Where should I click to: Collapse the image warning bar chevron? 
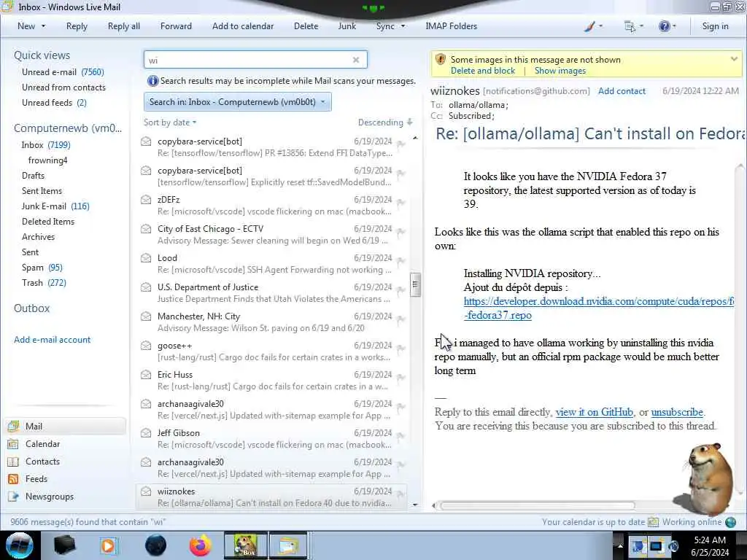(x=734, y=59)
